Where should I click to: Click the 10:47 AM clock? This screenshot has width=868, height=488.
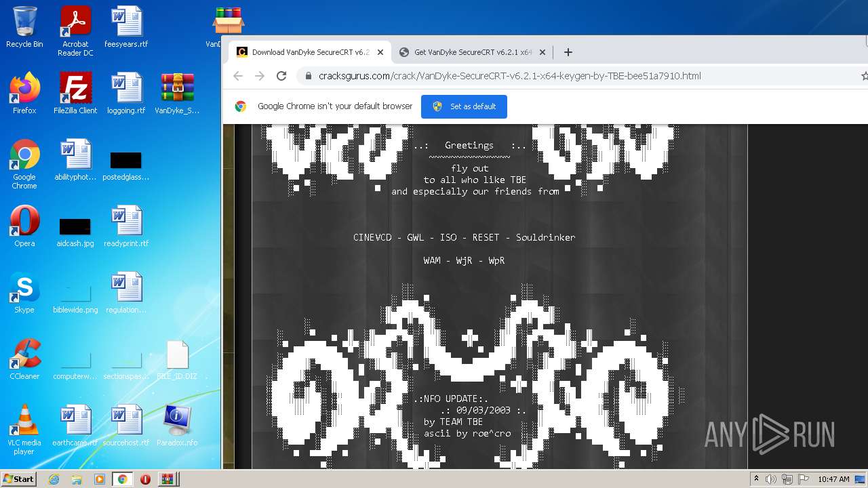833,479
